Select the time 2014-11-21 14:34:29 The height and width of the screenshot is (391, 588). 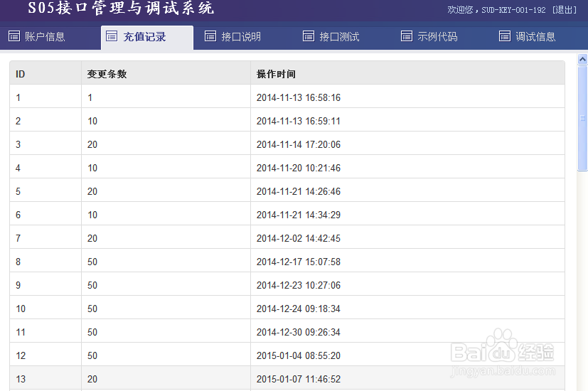[299, 215]
